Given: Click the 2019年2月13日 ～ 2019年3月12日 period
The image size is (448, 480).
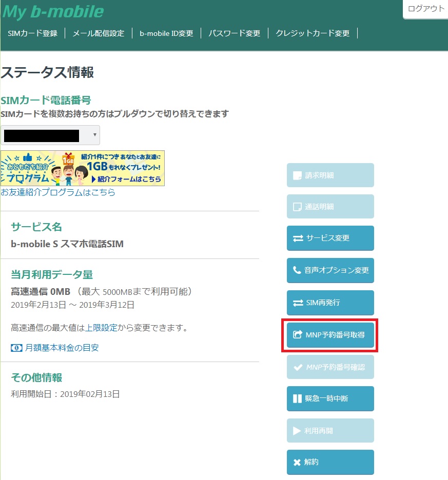Looking at the screenshot, I should (73, 305).
